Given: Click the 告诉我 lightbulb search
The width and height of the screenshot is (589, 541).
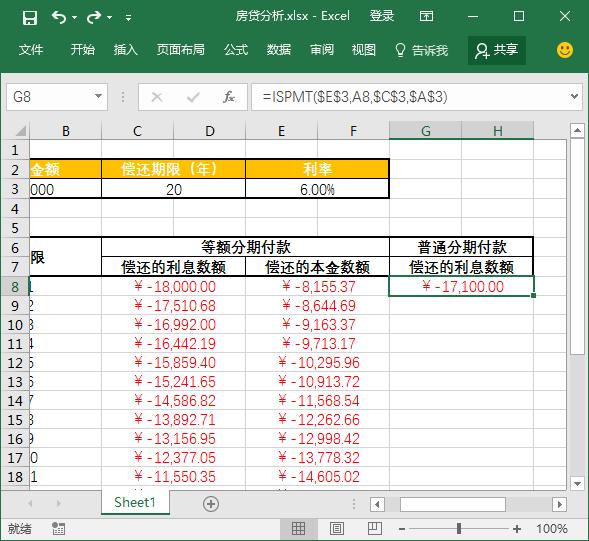Looking at the screenshot, I should click(x=421, y=50).
